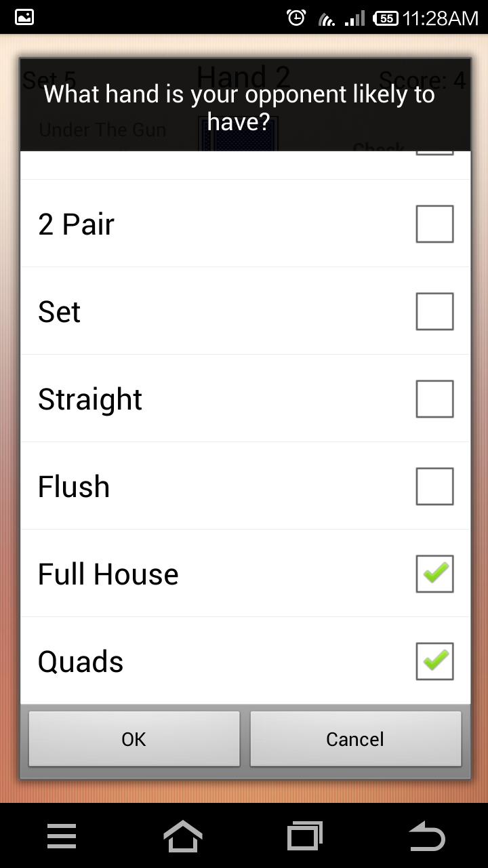Open the recent apps icon
This screenshot has height=868, width=488.
pyautogui.click(x=305, y=836)
